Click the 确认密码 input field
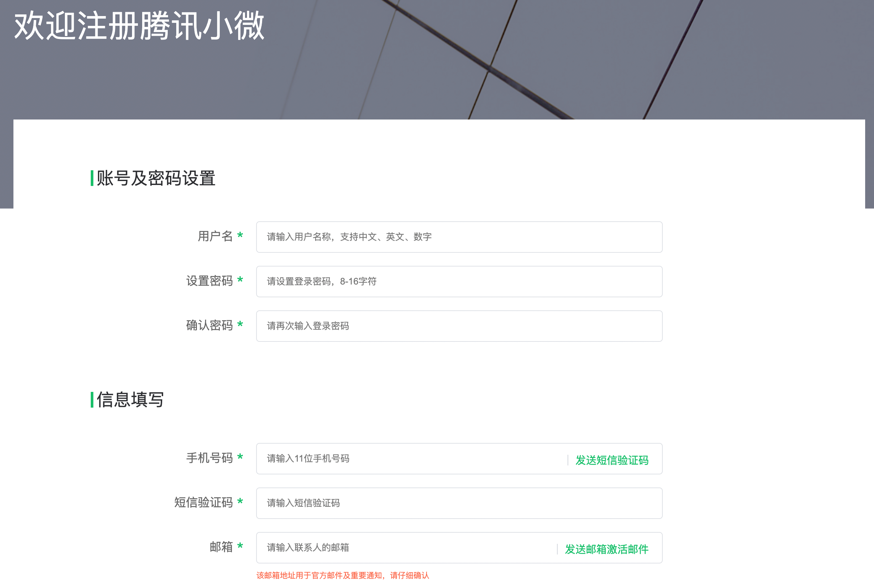 click(459, 326)
